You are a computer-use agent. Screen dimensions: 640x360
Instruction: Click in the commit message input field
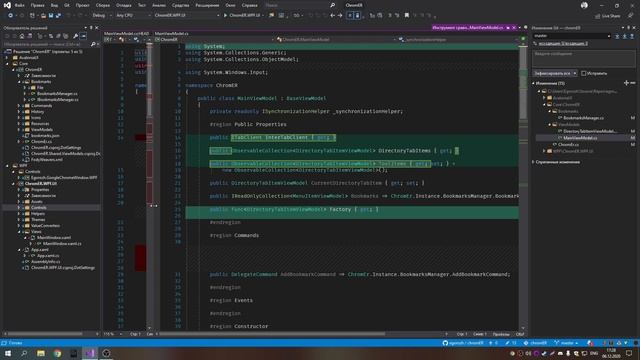coord(584,59)
